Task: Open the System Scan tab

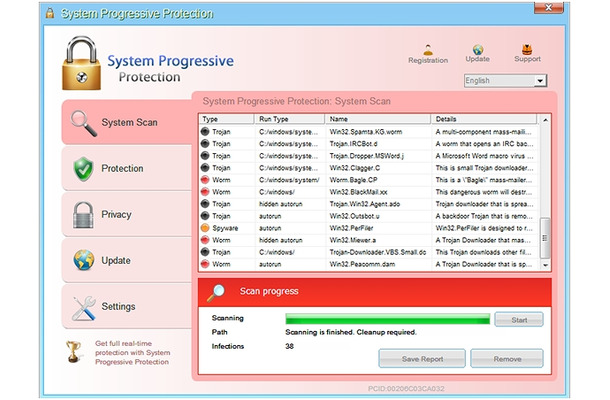Action: tap(127, 123)
